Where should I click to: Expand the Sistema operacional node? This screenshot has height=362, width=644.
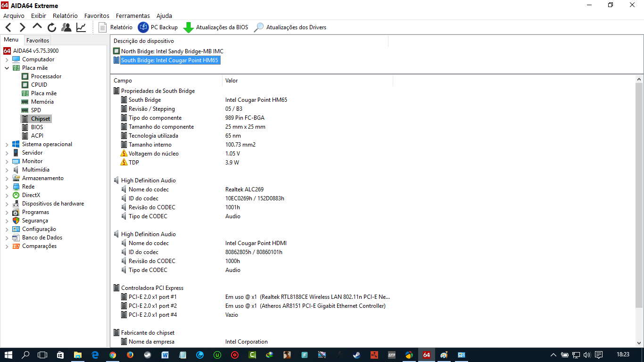(7, 144)
